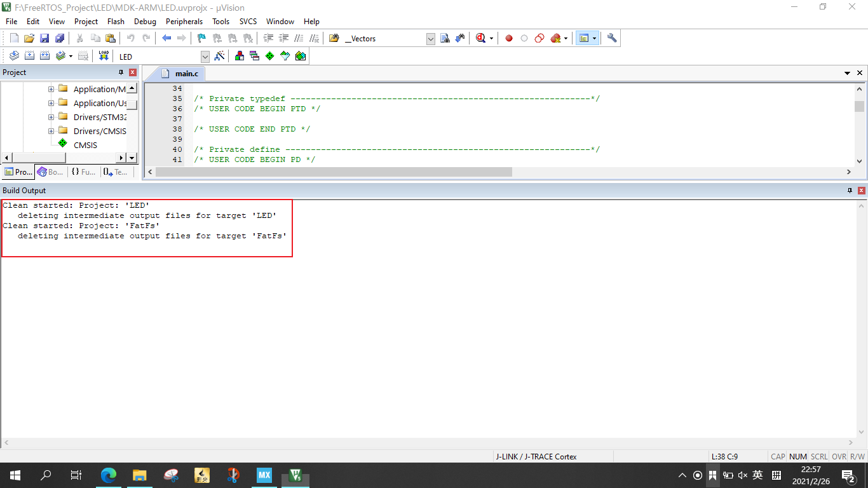The image size is (868, 488).
Task: Open debug search dropdown arrow
Action: pos(491,38)
